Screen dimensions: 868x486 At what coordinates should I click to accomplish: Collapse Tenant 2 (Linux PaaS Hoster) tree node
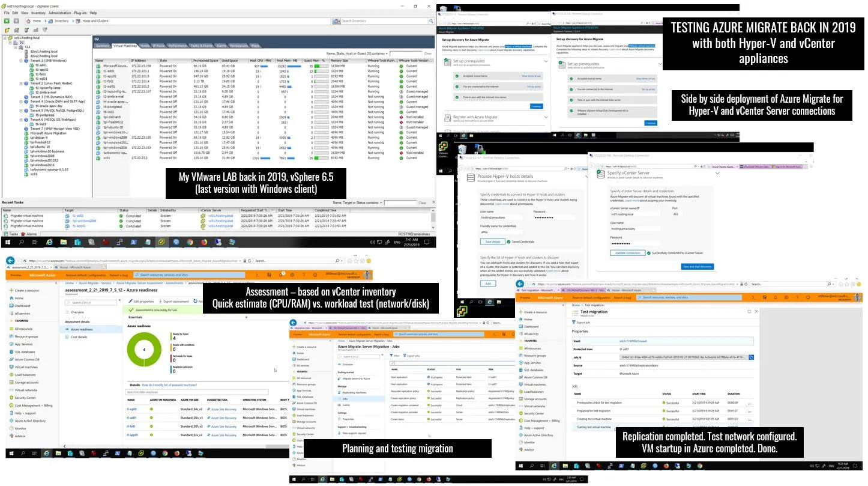coord(22,83)
